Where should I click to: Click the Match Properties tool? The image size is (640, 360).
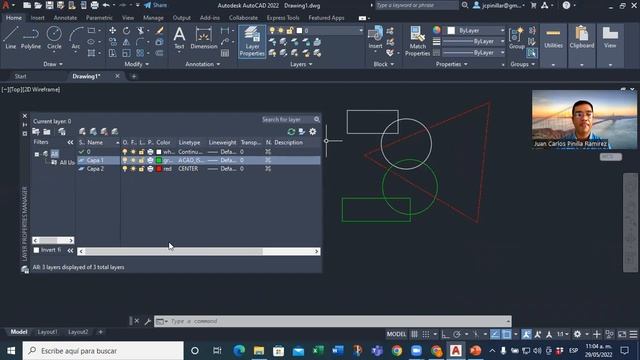click(x=417, y=41)
